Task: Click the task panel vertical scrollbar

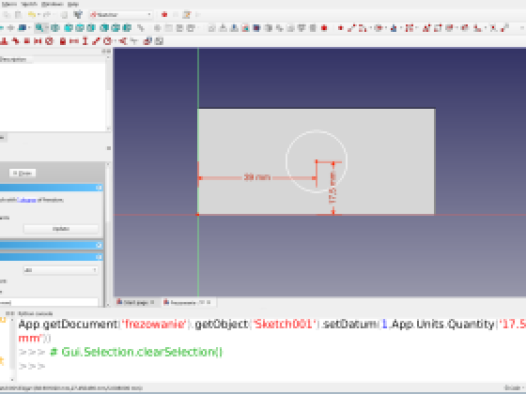Action: 108,235
